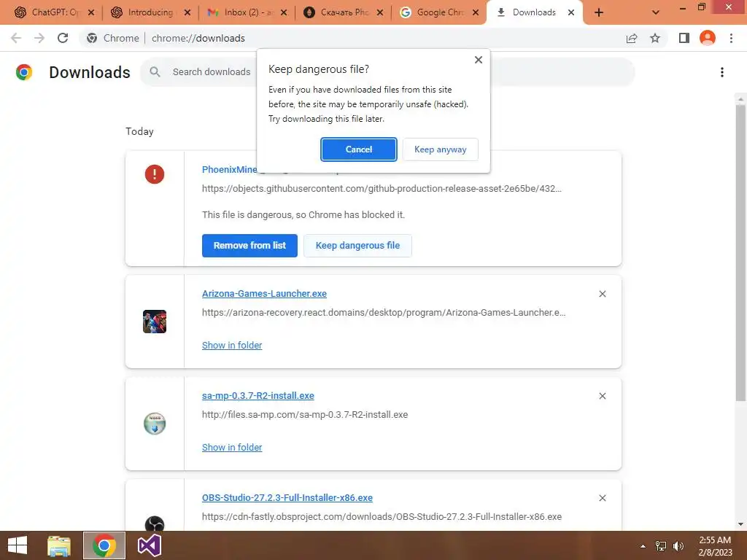
Task: Close the Google Chrome tab
Action: (x=476, y=12)
